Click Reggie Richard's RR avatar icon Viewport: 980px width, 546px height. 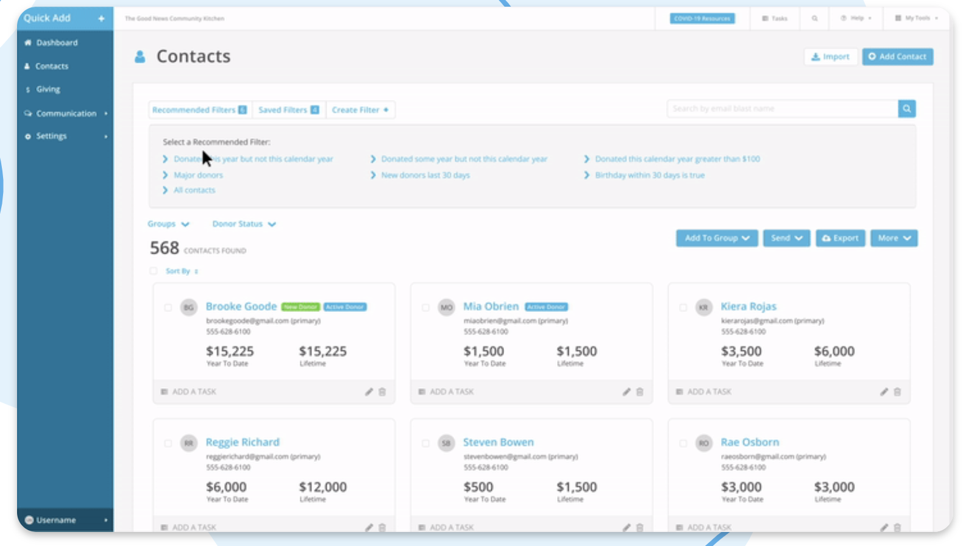coord(189,444)
